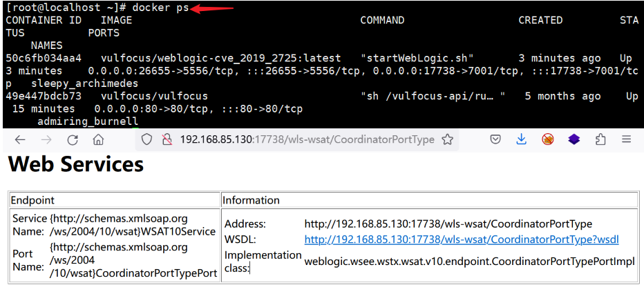The height and width of the screenshot is (285, 644).
Task: Click the address bar URL field
Action: tap(307, 140)
